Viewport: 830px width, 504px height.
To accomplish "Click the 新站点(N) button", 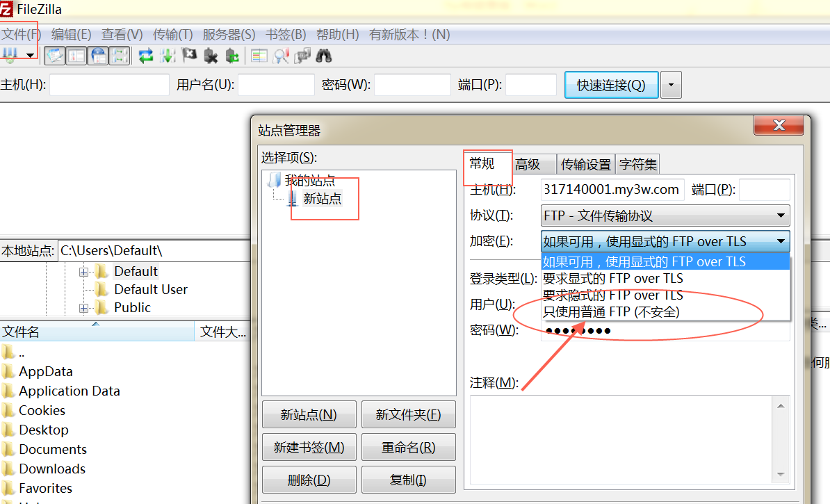I will [309, 414].
